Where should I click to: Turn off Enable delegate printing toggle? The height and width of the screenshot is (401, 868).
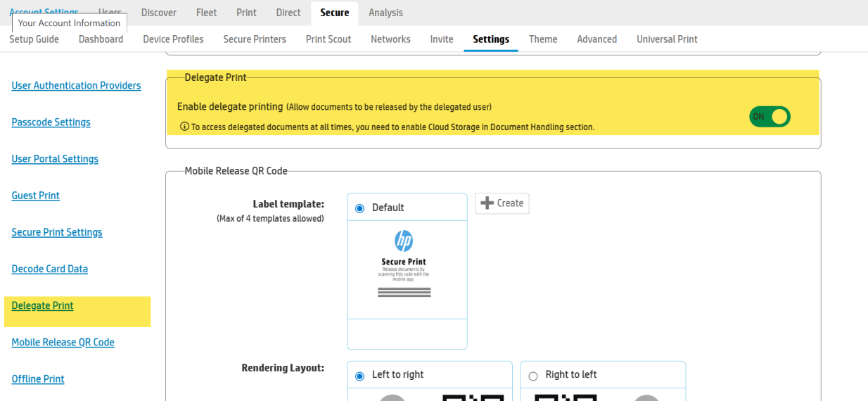tap(770, 117)
